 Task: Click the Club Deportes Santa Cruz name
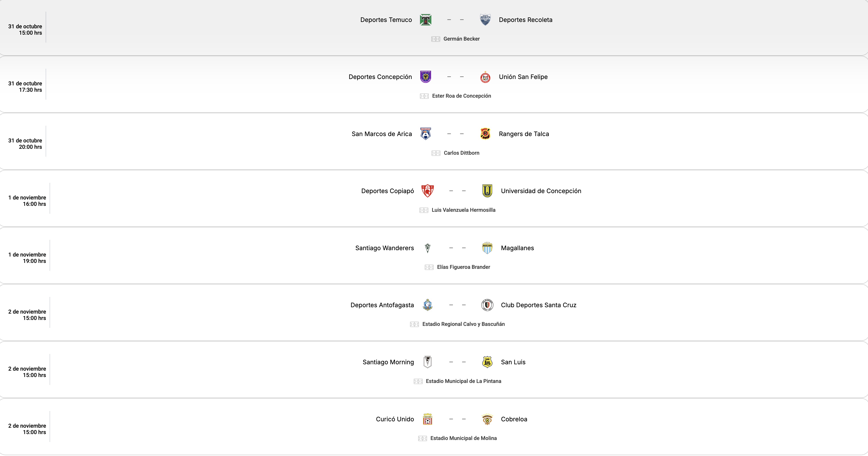(538, 305)
